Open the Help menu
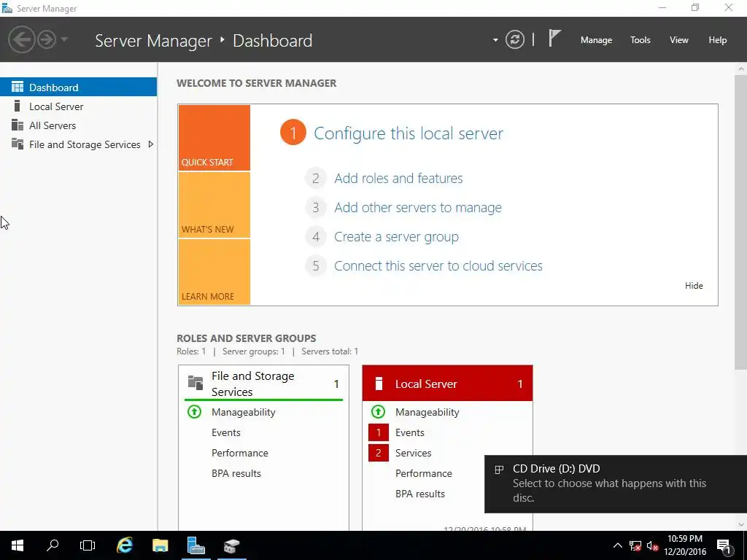Screen dimensions: 747x560 [718, 40]
